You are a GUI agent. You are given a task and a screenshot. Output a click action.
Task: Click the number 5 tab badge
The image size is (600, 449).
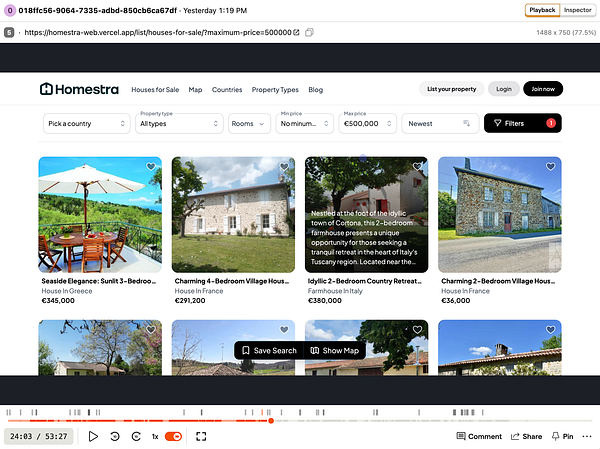(x=9, y=33)
